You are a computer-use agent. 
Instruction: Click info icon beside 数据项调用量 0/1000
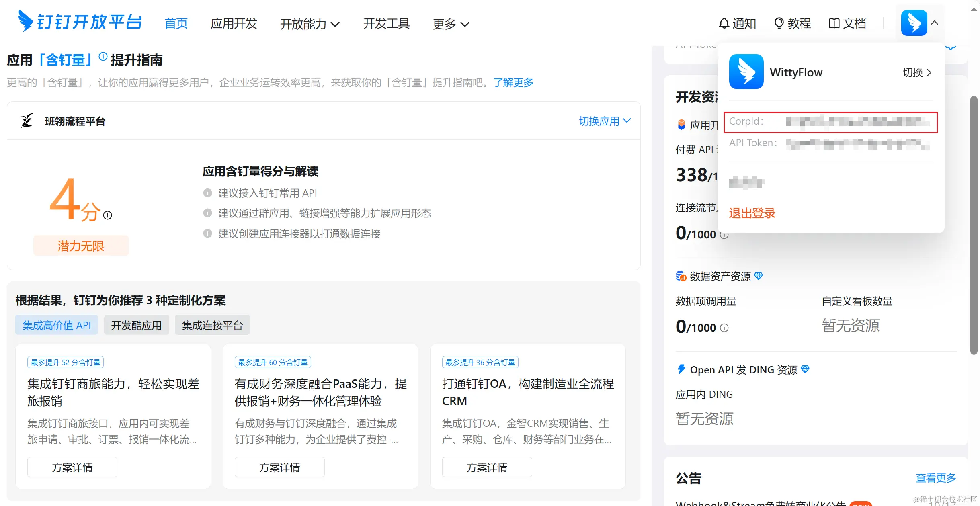point(724,328)
